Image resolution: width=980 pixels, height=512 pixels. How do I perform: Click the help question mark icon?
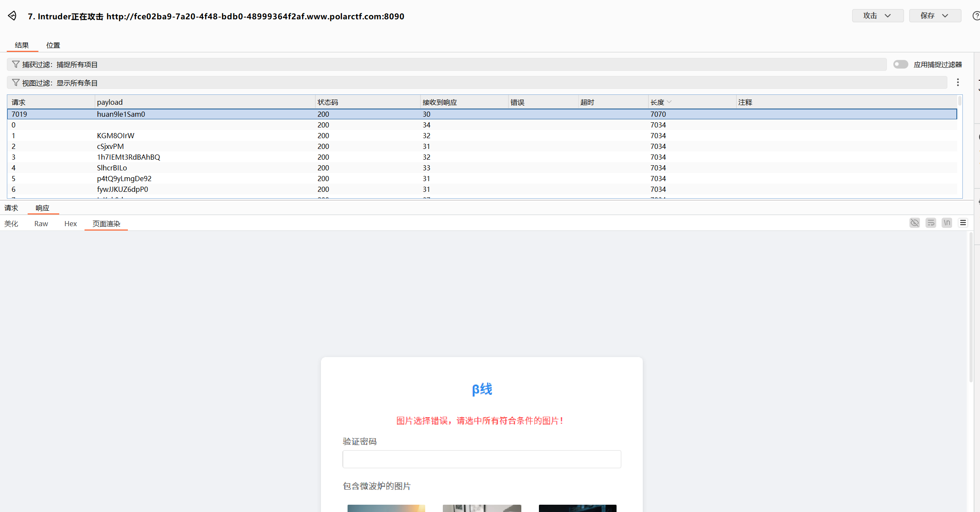click(976, 16)
